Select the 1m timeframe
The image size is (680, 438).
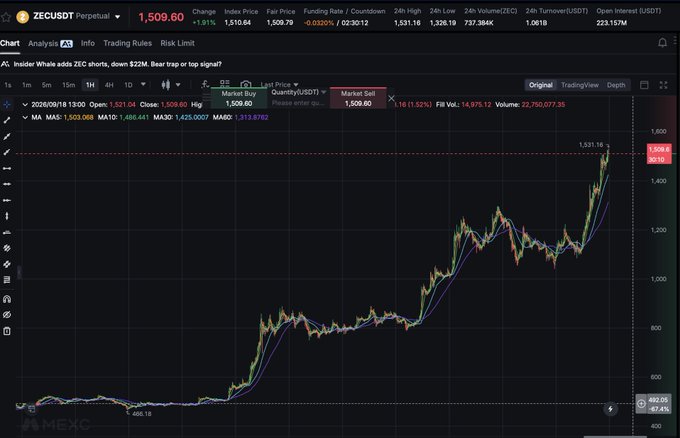click(26, 85)
